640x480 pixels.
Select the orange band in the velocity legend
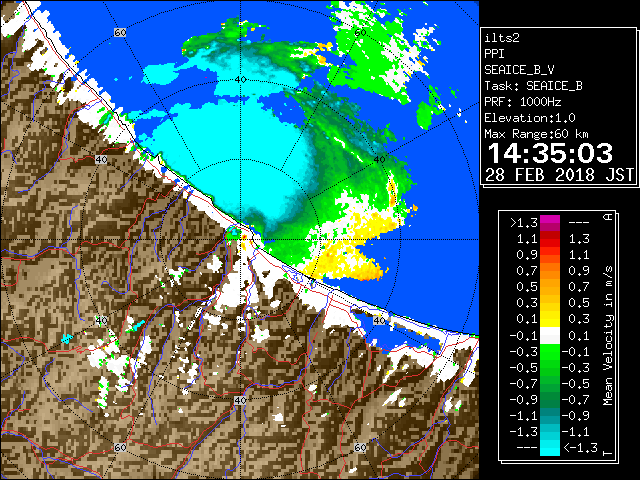pyautogui.click(x=550, y=271)
